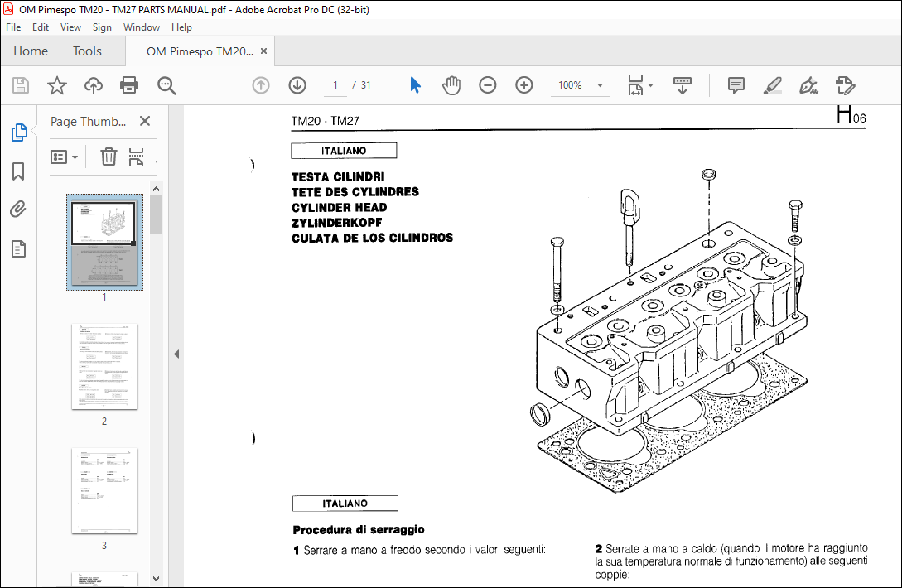This screenshot has height=588, width=902.
Task: Close the OM Pimespo document tab
Action: (x=263, y=51)
